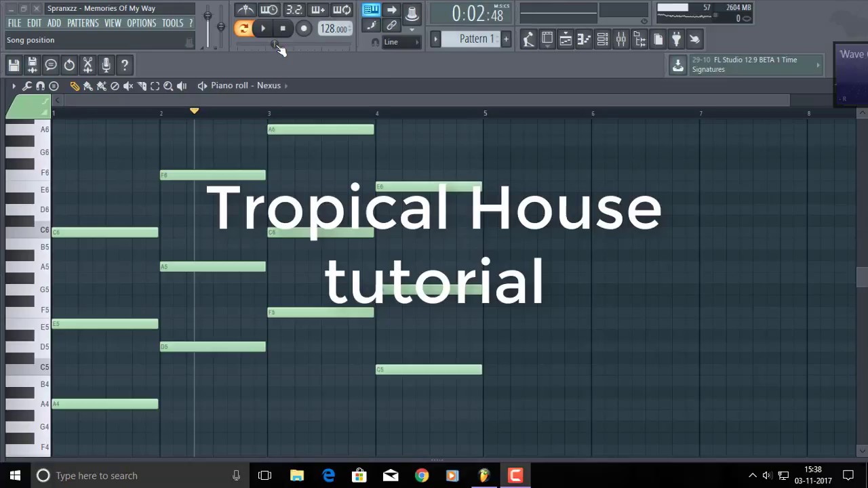Image resolution: width=868 pixels, height=488 pixels.
Task: Select the Draw pencil tool in piano roll
Action: (75, 86)
